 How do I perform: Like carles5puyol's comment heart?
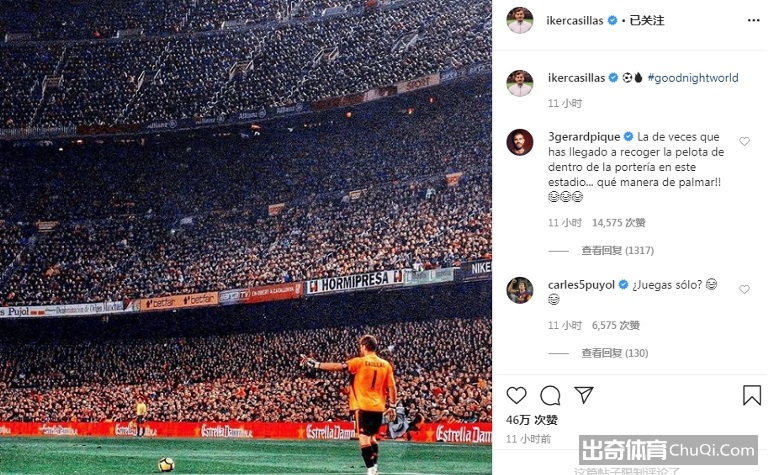(744, 289)
